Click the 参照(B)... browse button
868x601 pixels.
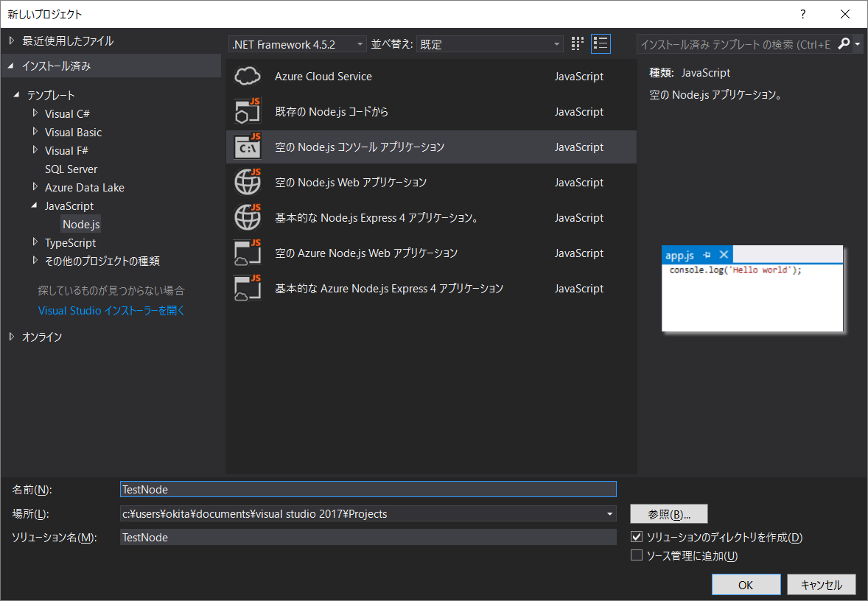pyautogui.click(x=669, y=514)
